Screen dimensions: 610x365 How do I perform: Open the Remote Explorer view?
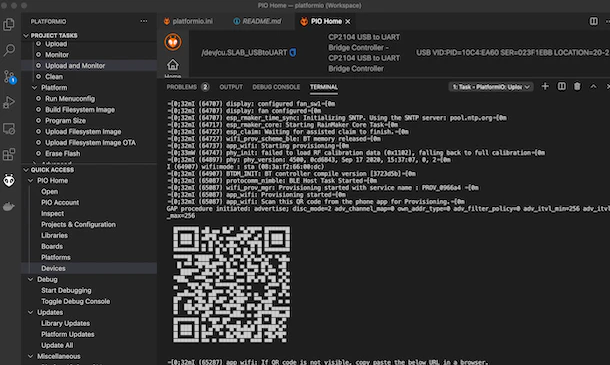[x=9, y=128]
